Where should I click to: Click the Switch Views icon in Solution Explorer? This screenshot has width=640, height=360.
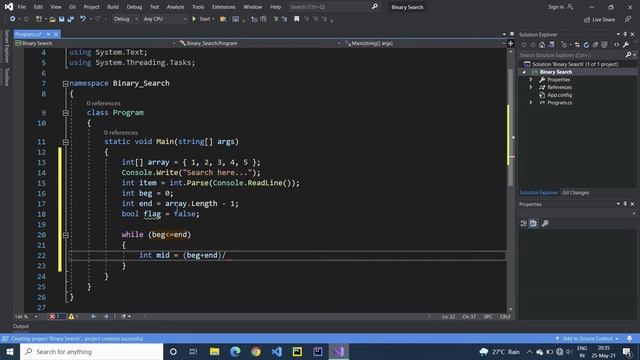[551, 45]
